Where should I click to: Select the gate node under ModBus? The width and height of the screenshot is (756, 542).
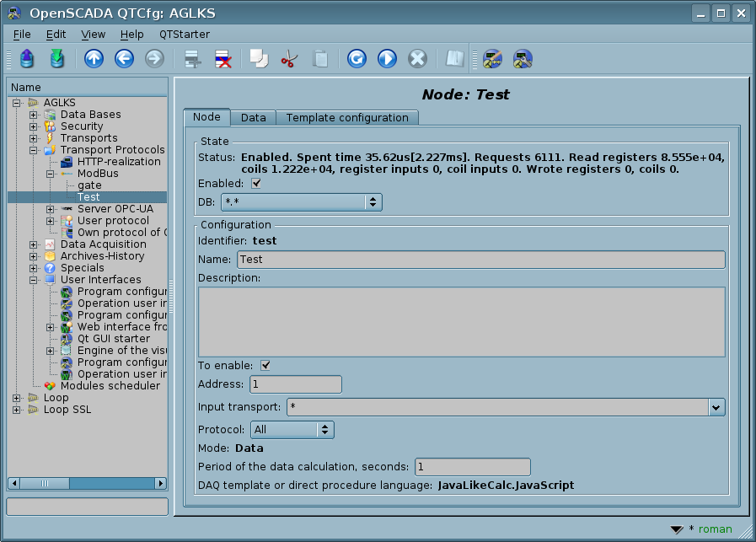coord(89,185)
